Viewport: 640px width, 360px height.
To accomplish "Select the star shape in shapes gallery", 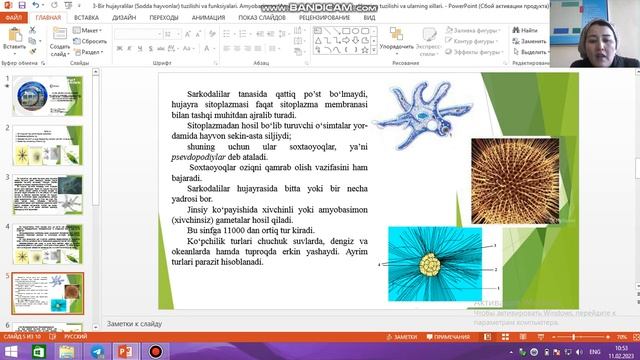I will (x=365, y=50).
